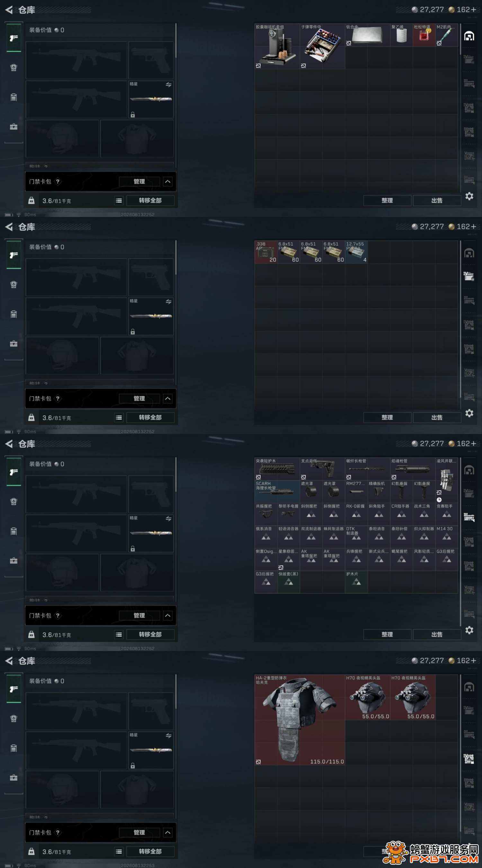Image resolution: width=482 pixels, height=868 pixels.
Task: Collapse 门禁卡包 in the weapon attachments view
Action: click(x=168, y=616)
